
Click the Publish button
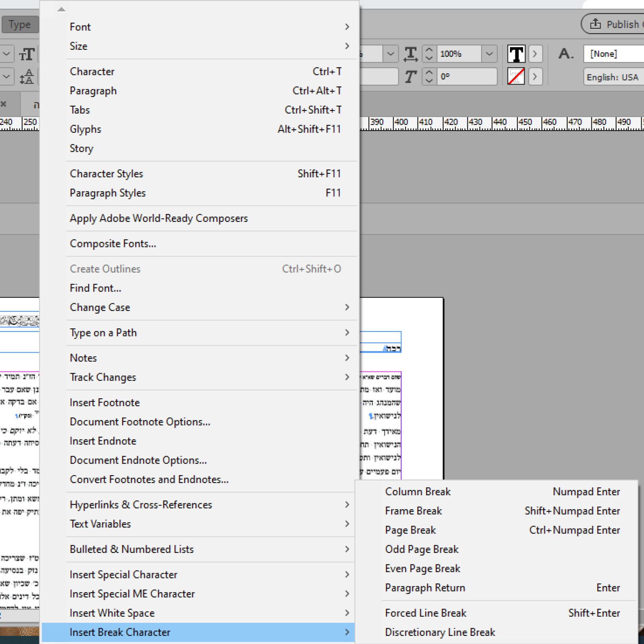[x=613, y=24]
